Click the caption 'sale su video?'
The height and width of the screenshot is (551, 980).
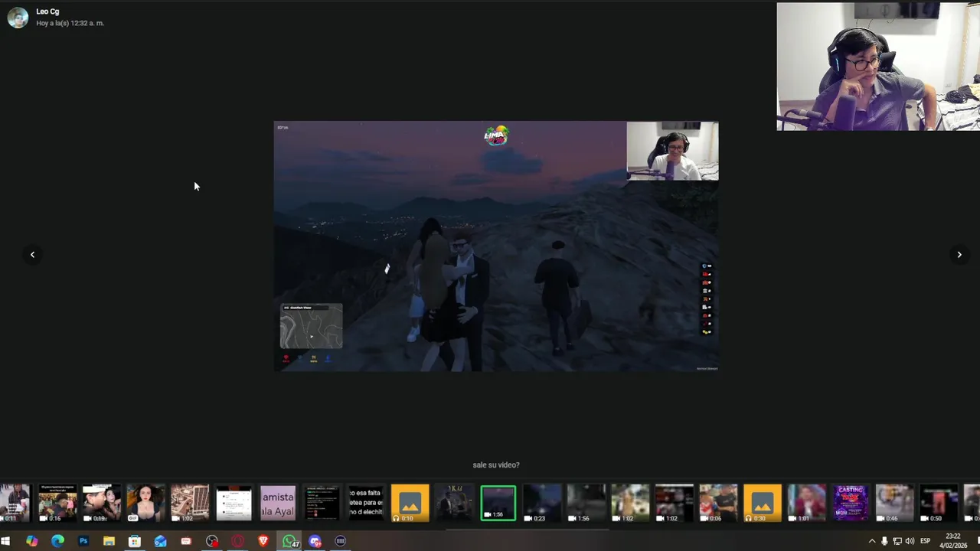point(496,465)
